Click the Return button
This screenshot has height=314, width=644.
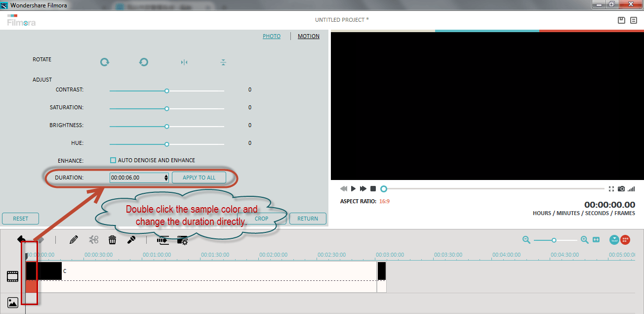[x=308, y=219]
